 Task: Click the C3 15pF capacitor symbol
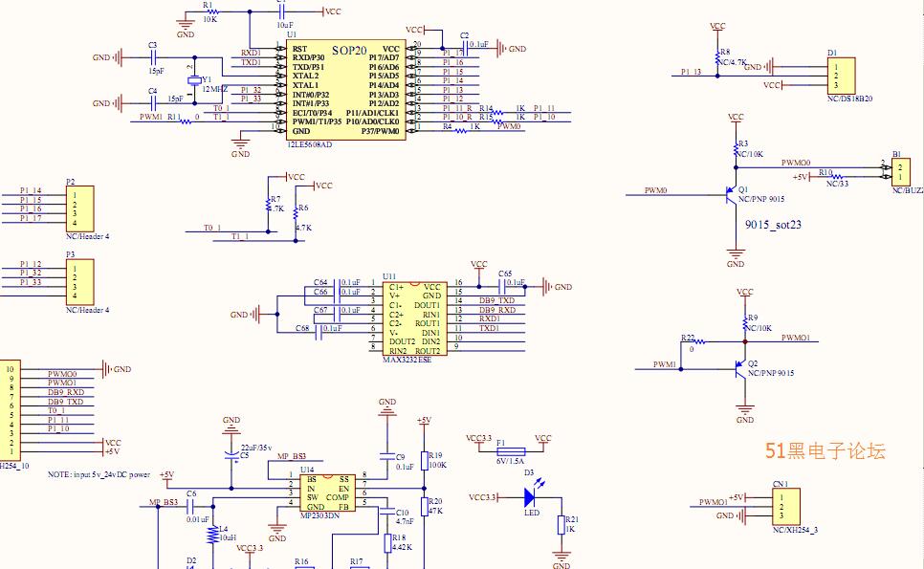153,57
